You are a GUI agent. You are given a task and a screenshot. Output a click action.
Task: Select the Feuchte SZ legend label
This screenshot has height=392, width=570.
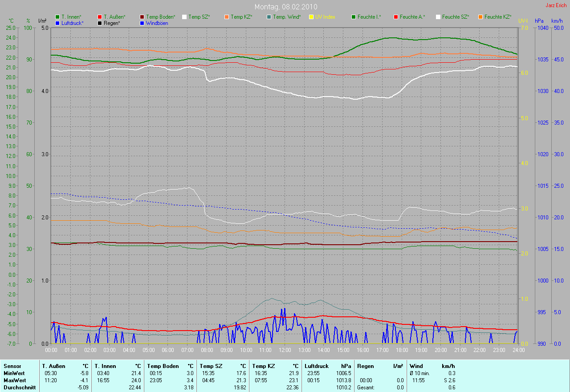(x=455, y=17)
